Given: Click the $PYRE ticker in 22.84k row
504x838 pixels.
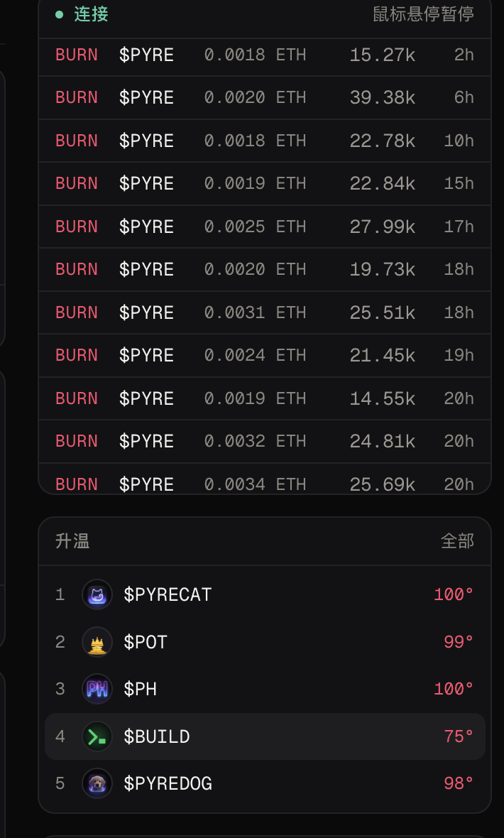Looking at the screenshot, I should coord(146,184).
